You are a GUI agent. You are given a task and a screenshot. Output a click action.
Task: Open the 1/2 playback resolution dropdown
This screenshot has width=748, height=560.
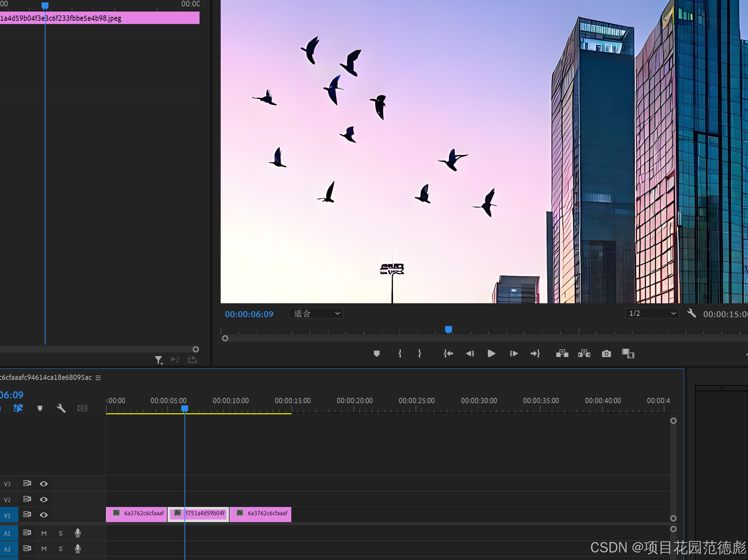pos(652,314)
